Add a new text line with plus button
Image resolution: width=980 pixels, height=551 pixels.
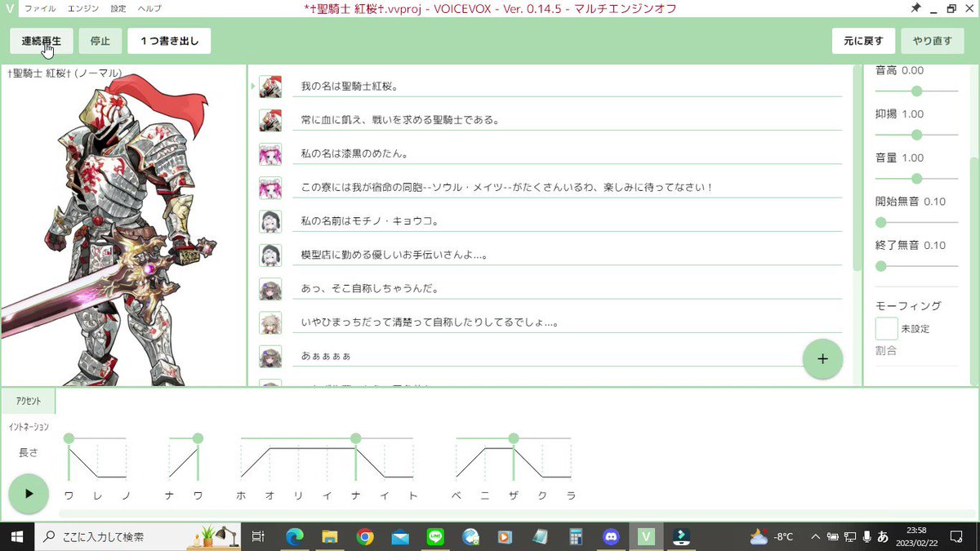pyautogui.click(x=822, y=359)
